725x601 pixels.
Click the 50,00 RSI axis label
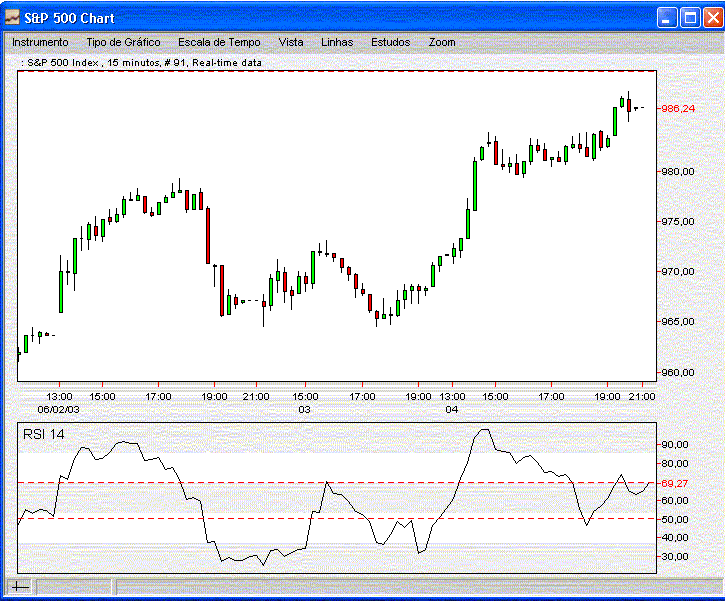click(675, 519)
